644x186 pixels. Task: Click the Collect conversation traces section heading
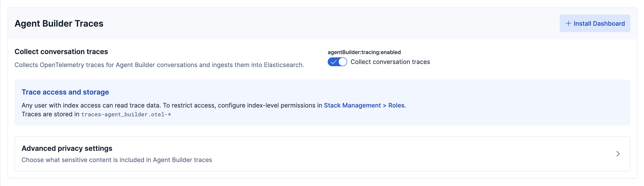tap(61, 52)
